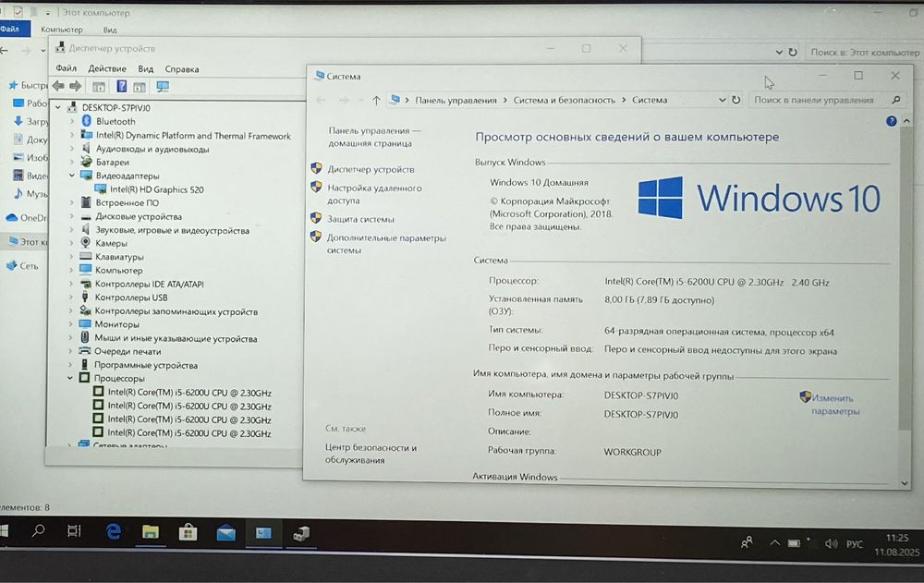Expand the Клавиатуры node
Viewport: 924px width, 583px height.
pos(71,257)
